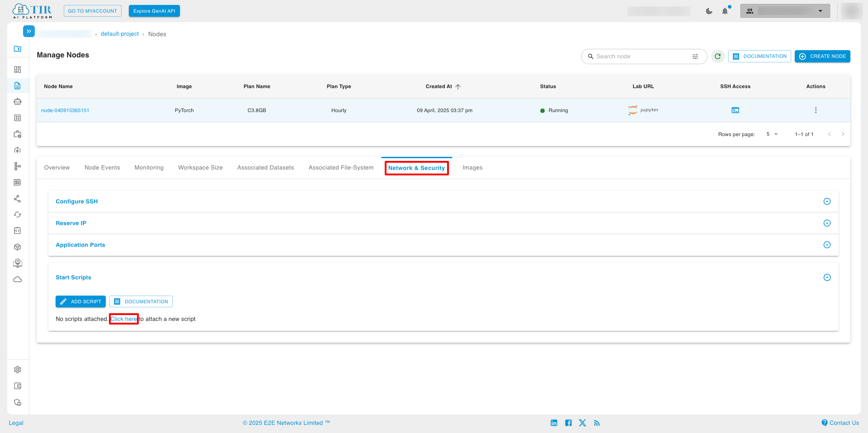Open the Facebook footer icon
This screenshot has width=868, height=433.
click(x=568, y=423)
